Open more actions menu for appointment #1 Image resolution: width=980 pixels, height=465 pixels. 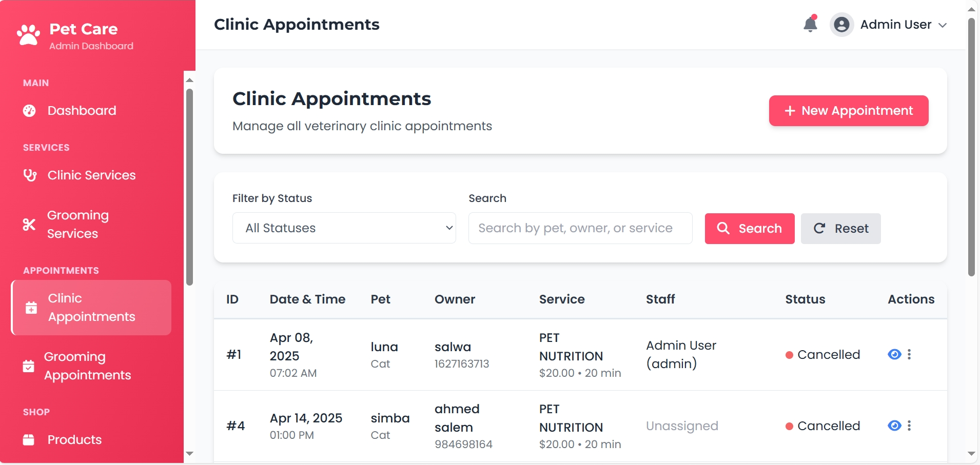[x=909, y=354]
